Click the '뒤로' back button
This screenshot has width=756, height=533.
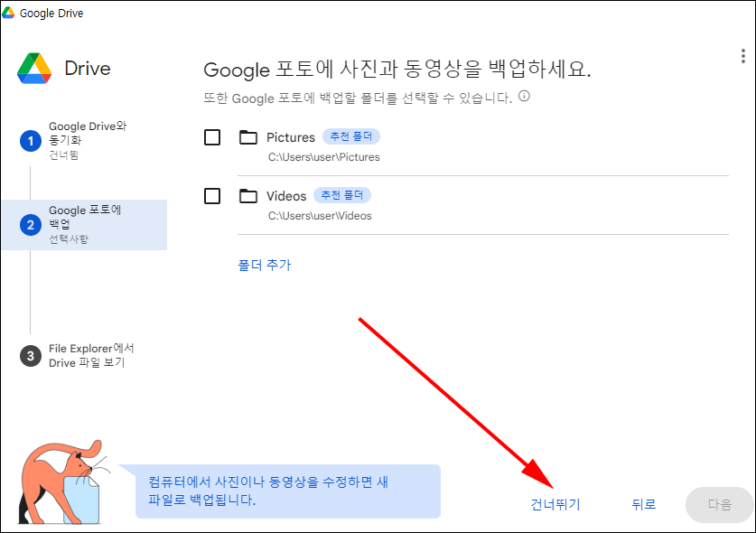click(x=644, y=504)
